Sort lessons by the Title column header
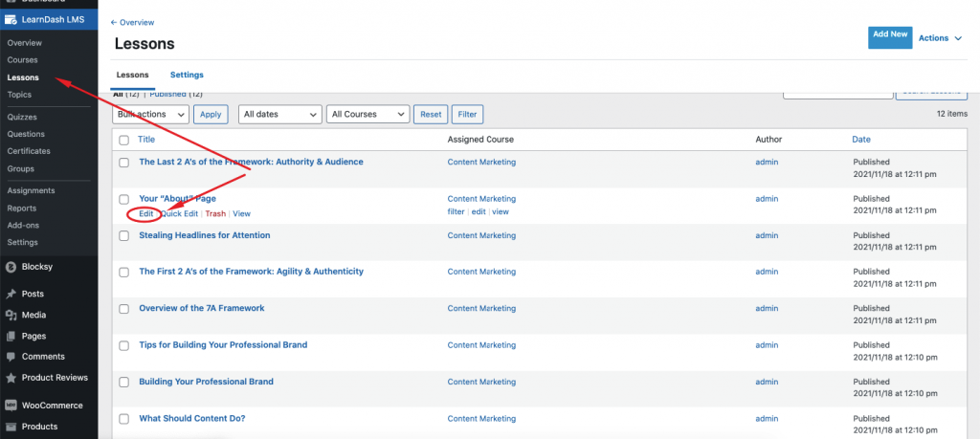Image resolution: width=980 pixels, height=439 pixels. pyautogui.click(x=146, y=140)
